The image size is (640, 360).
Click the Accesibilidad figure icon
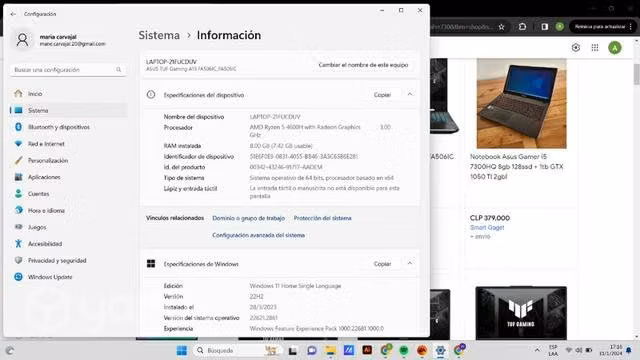pos(18,244)
